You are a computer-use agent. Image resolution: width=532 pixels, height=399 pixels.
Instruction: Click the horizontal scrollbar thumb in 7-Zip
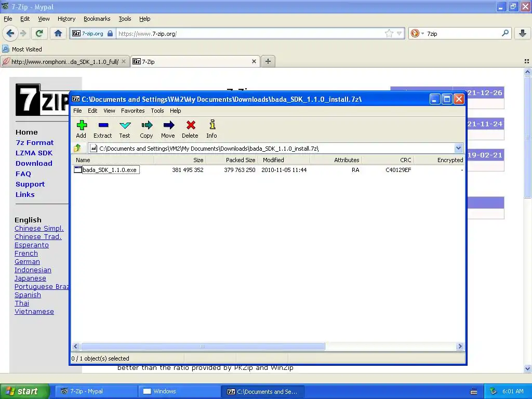click(203, 346)
